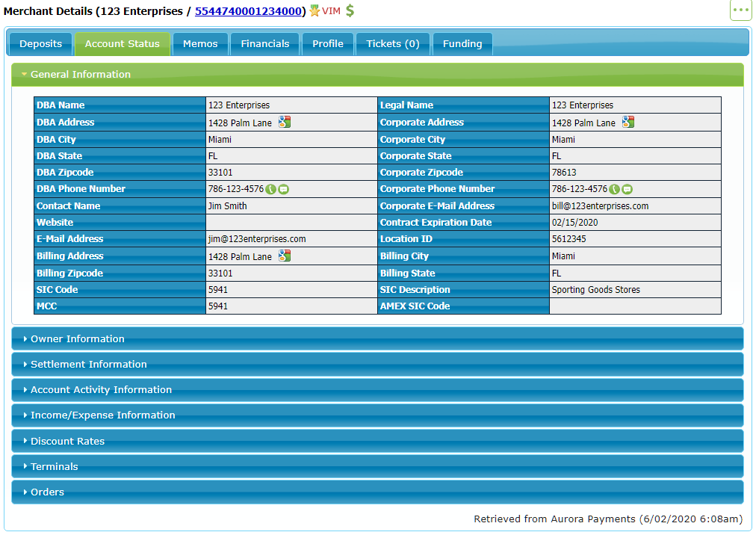Expand the Settlement Information section

coord(377,364)
